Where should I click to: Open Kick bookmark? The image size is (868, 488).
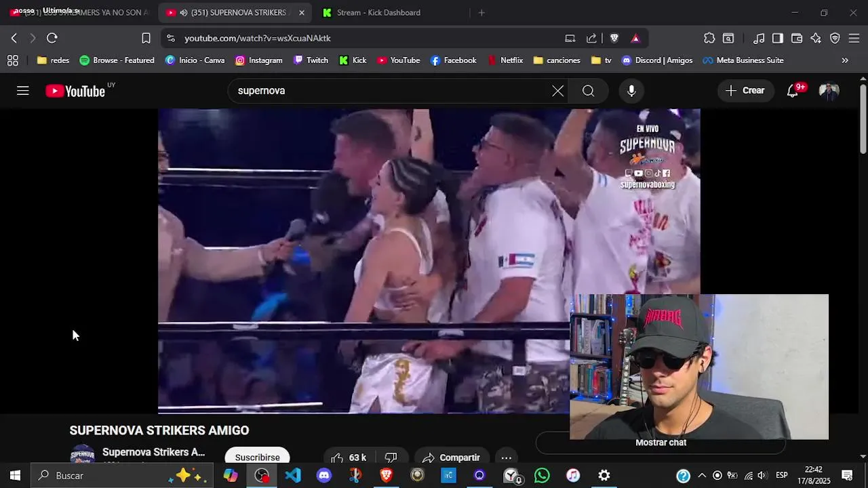(x=353, y=60)
